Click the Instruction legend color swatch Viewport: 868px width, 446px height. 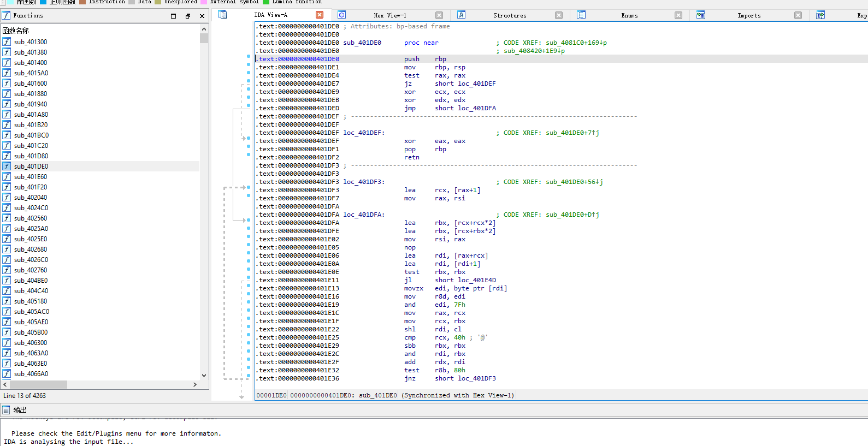[x=82, y=2]
